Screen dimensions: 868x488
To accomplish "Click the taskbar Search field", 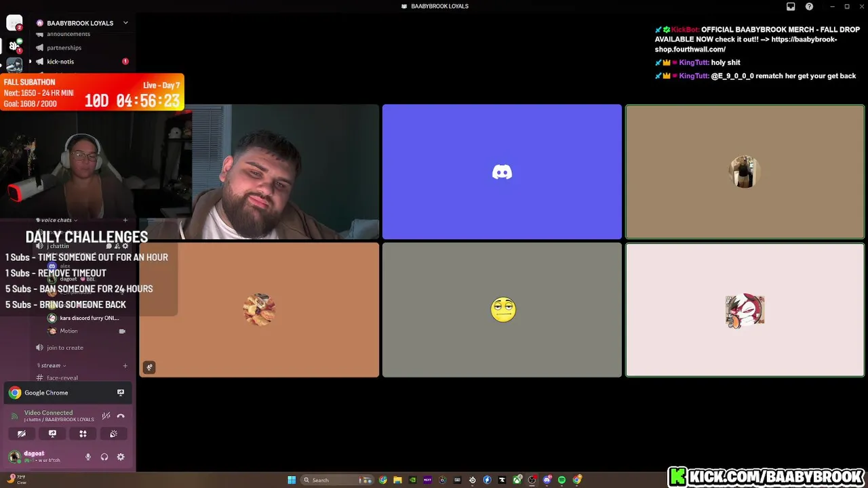I will [337, 480].
